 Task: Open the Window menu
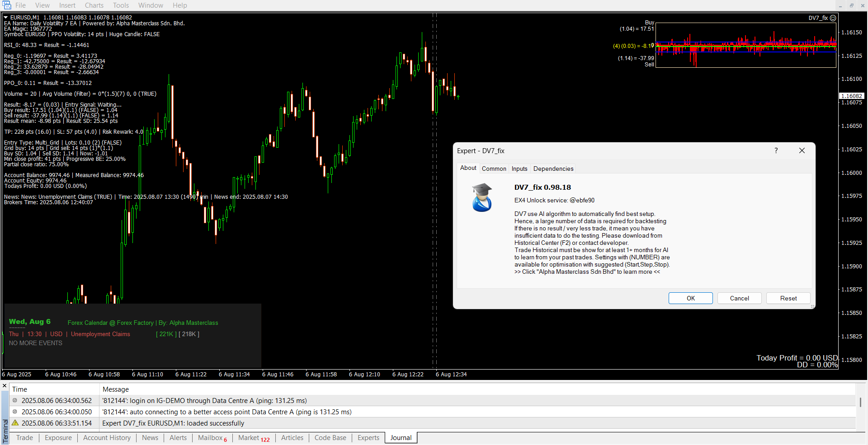[x=151, y=5]
